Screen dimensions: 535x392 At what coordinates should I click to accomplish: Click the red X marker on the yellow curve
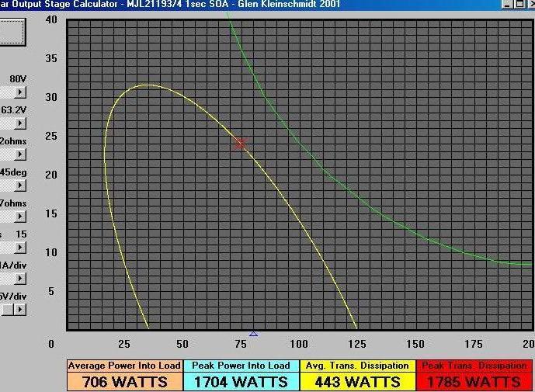point(240,144)
